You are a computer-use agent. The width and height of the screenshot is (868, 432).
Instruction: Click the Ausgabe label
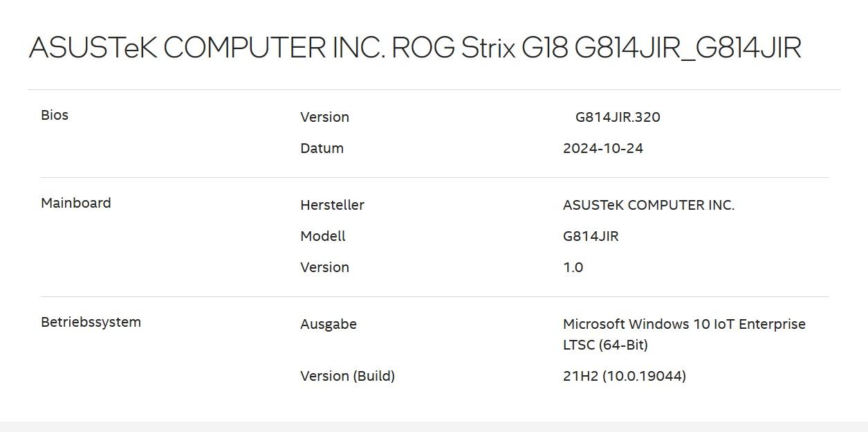click(329, 324)
